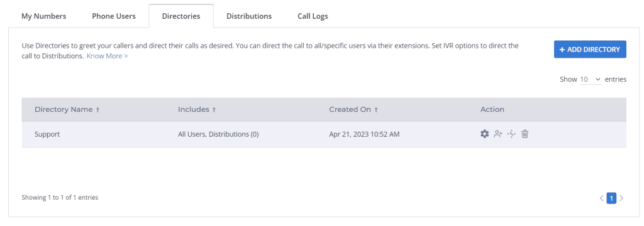Screen dimensions: 644x226
Task: Click the Action column header
Action: [492, 109]
